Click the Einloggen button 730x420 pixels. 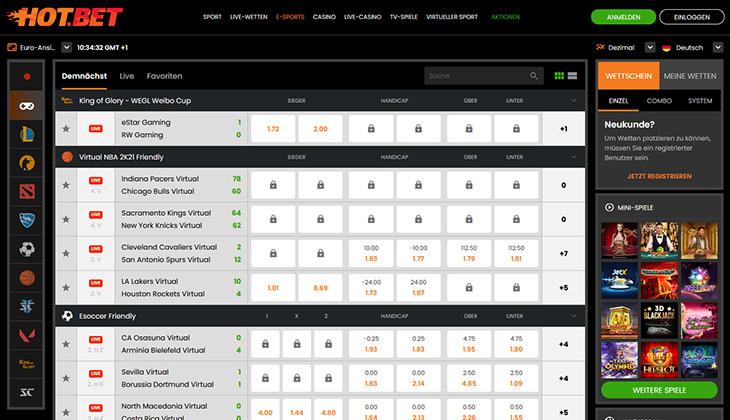click(692, 17)
